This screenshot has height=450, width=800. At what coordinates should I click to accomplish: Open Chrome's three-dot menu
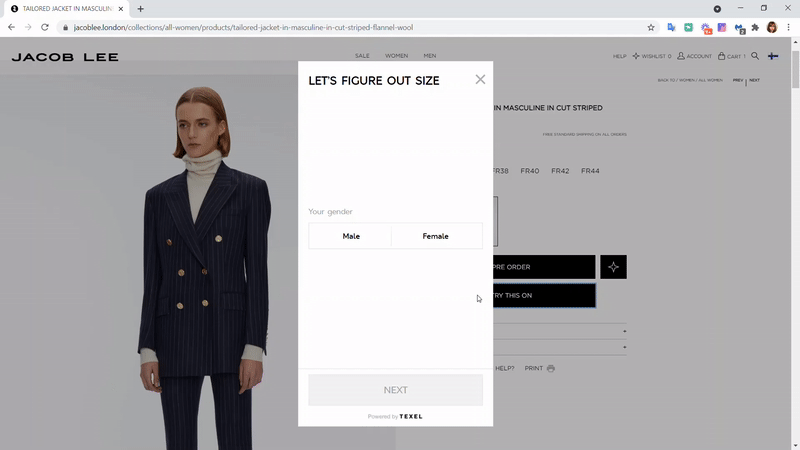click(789, 27)
